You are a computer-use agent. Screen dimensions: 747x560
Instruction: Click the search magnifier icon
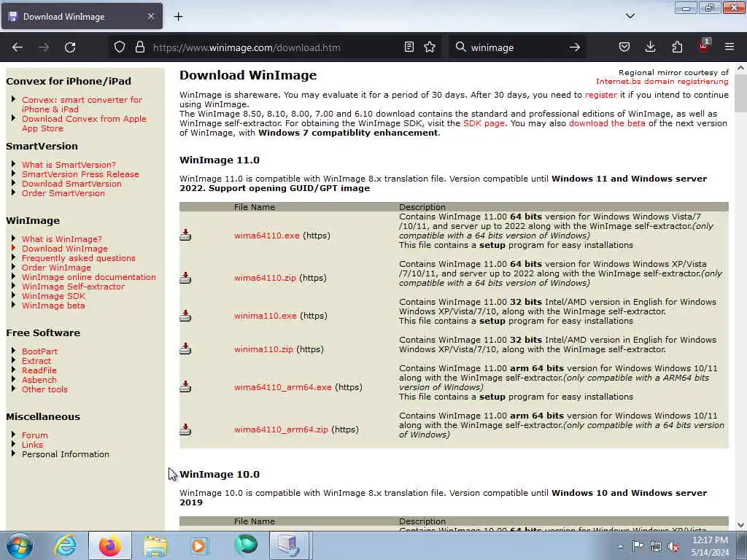460,47
